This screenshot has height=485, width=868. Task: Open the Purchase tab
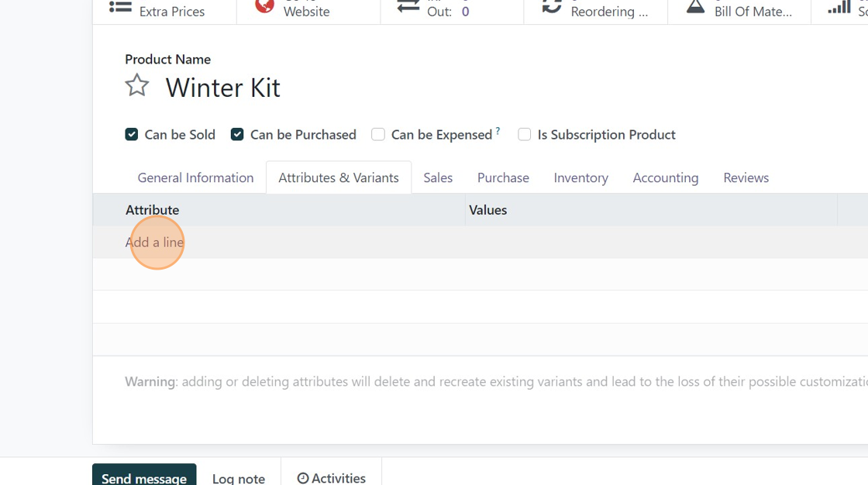tap(503, 177)
